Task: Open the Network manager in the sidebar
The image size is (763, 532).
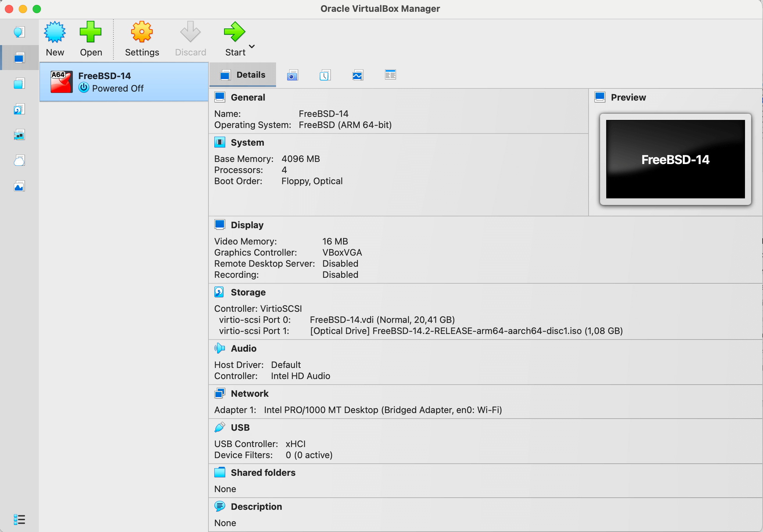Action: tap(19, 135)
